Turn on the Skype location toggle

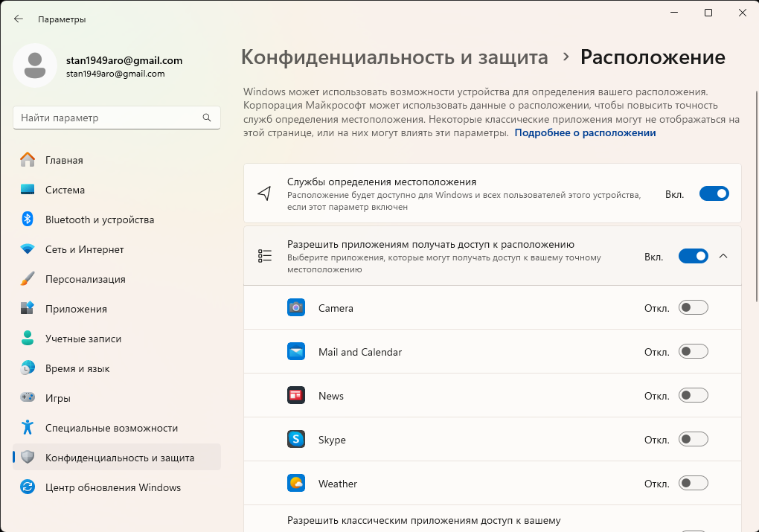694,440
